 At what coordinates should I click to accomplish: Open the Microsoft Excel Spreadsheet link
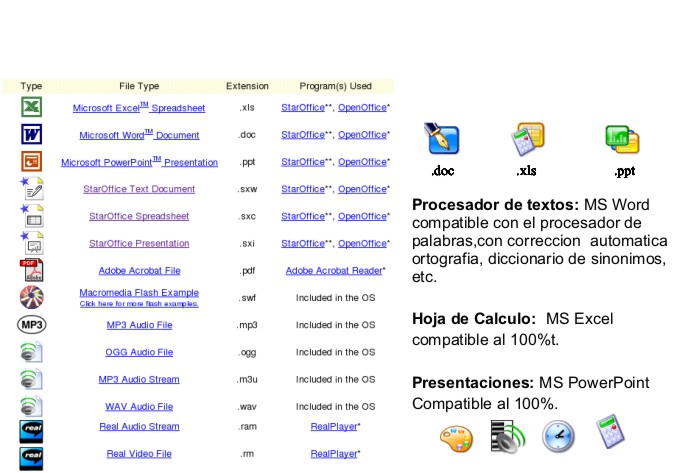pos(139,108)
